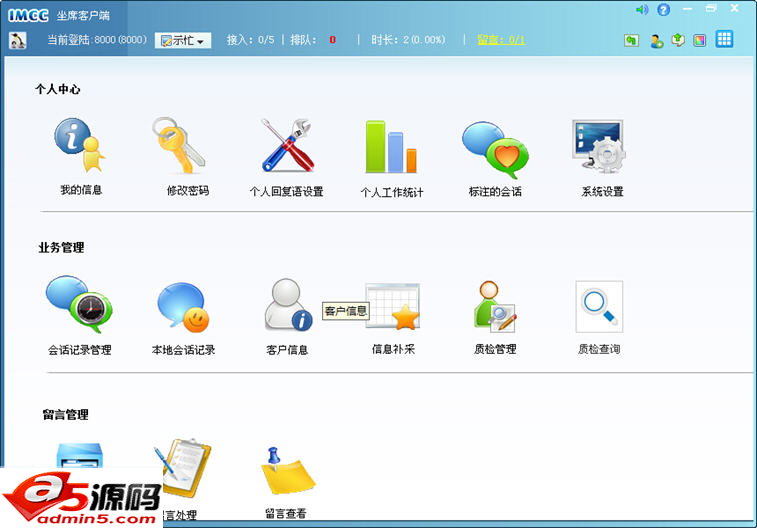Click the 个人中心 section heading
This screenshot has width=757, height=528.
(x=57, y=89)
